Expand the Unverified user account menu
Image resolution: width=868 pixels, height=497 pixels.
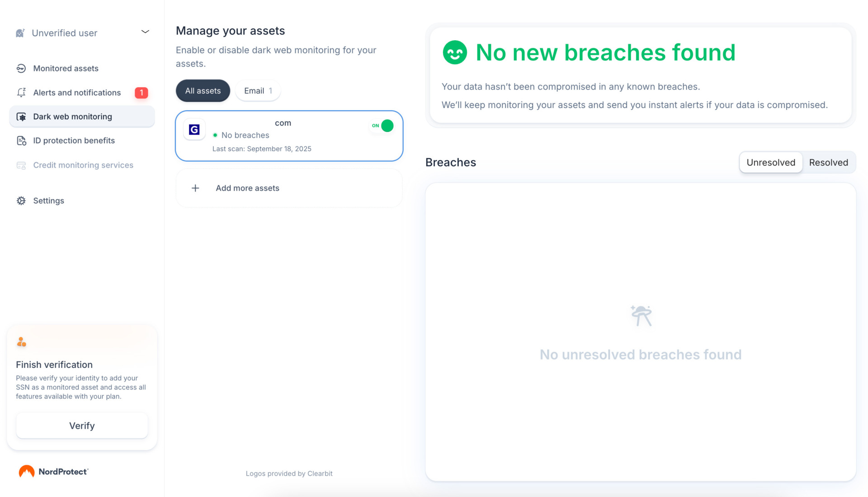[x=145, y=32]
